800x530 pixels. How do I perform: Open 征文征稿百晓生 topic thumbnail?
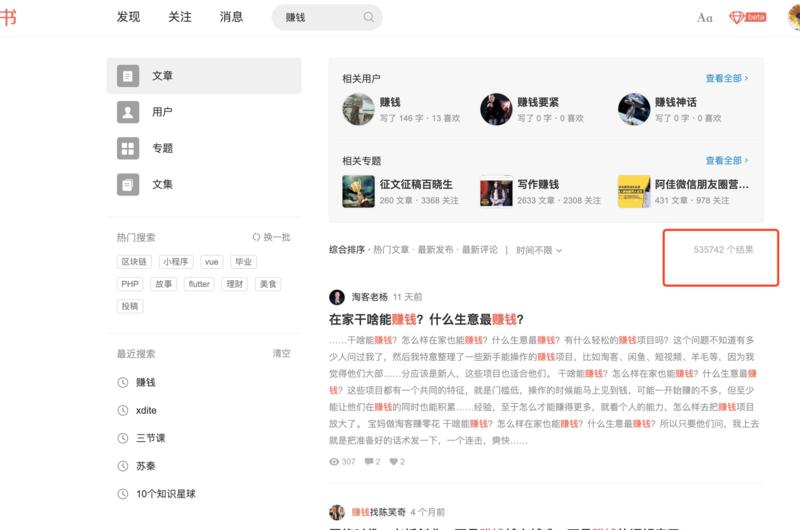[x=358, y=191]
